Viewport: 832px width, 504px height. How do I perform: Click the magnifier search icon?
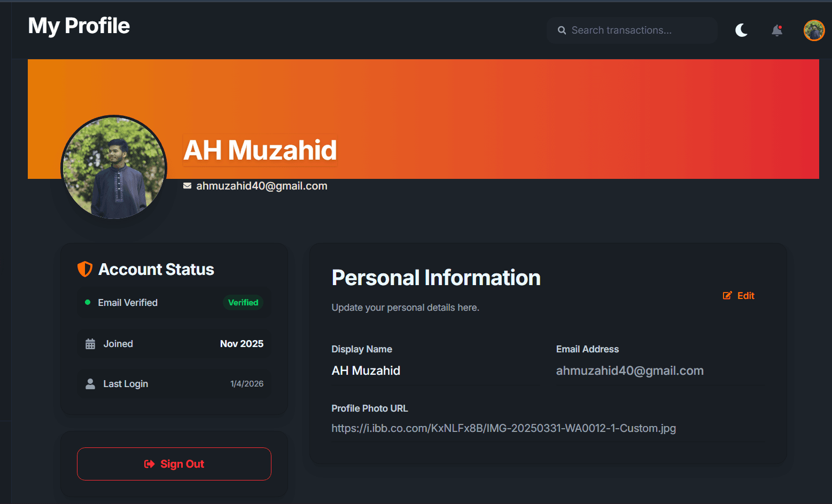562,30
